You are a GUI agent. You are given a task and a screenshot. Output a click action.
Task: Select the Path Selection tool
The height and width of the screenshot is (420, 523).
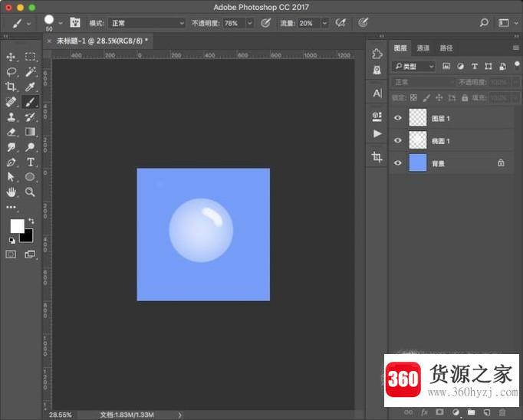(11, 177)
